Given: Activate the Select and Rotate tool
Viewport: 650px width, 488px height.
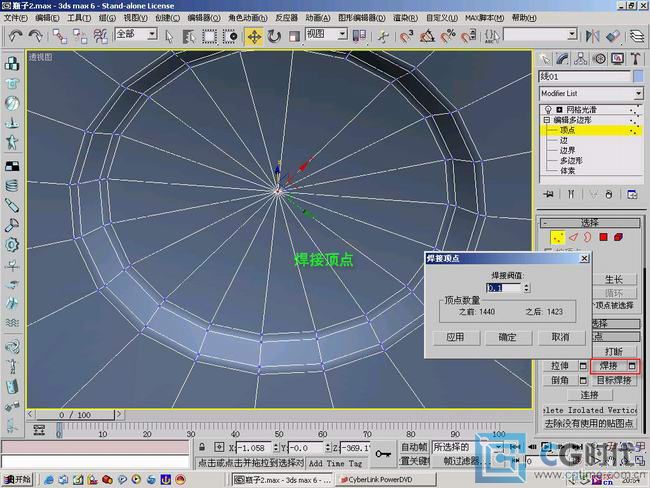Looking at the screenshot, I should pos(274,36).
